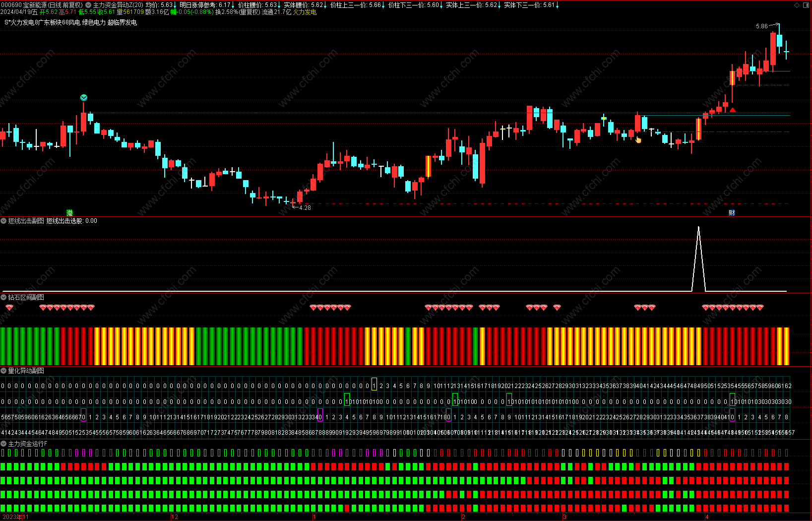812x521 pixels.
Task: Click the high price 高5.71
Action: (x=68, y=12)
